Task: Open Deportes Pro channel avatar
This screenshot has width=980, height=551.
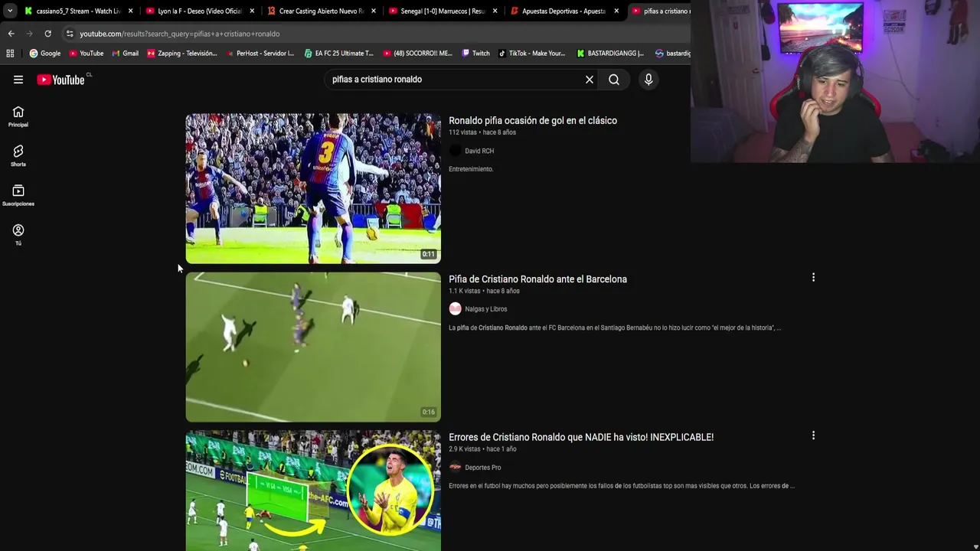Action: [456, 468]
